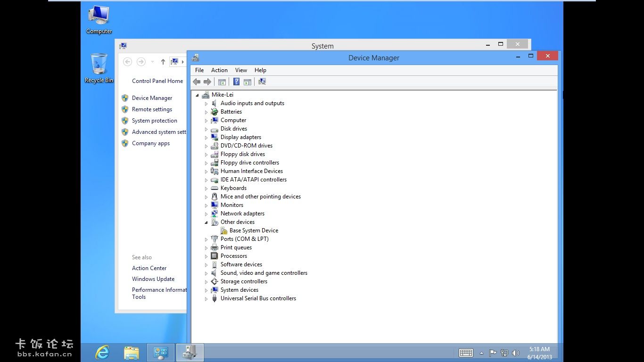Image resolution: width=644 pixels, height=362 pixels.
Task: Open the address bar history dropdown in System window
Action: (152, 62)
